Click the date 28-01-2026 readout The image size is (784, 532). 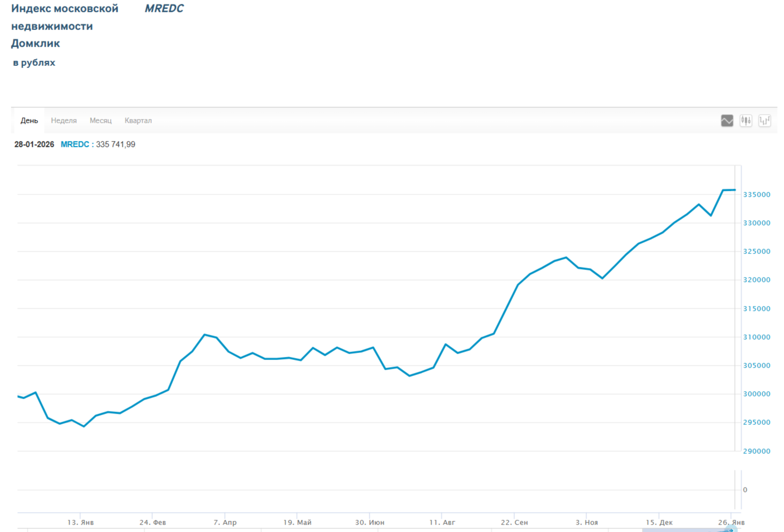click(x=34, y=145)
